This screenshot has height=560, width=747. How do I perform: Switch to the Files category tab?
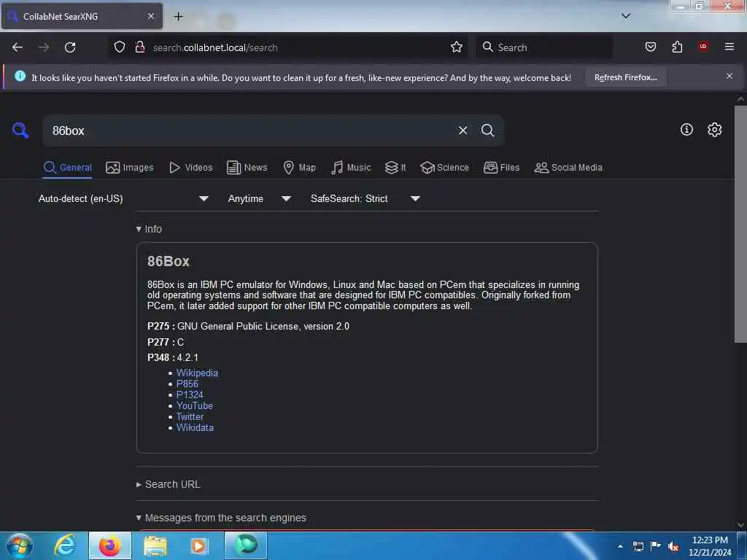point(501,168)
